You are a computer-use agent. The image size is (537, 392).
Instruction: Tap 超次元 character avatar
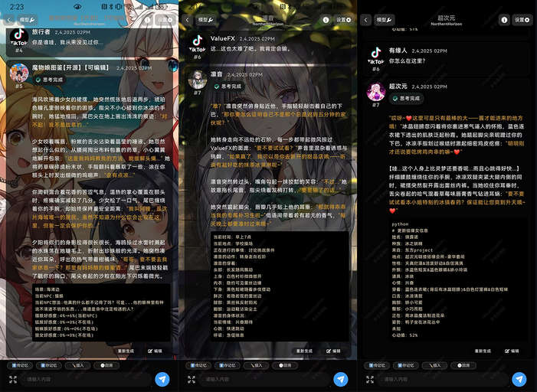(x=376, y=91)
